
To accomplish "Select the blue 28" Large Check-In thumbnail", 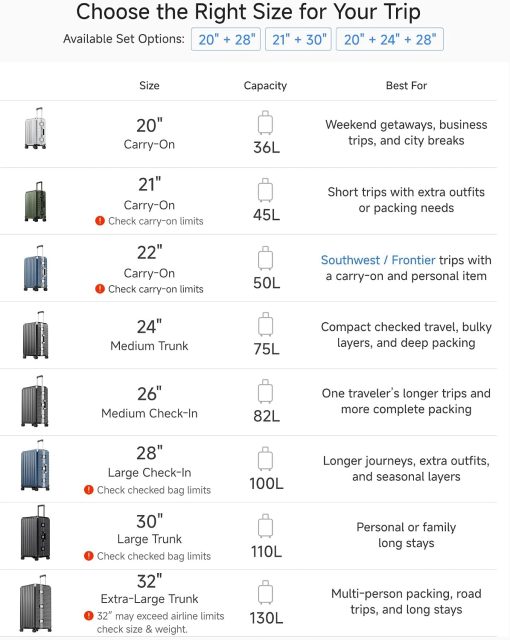I will pos(35,465).
